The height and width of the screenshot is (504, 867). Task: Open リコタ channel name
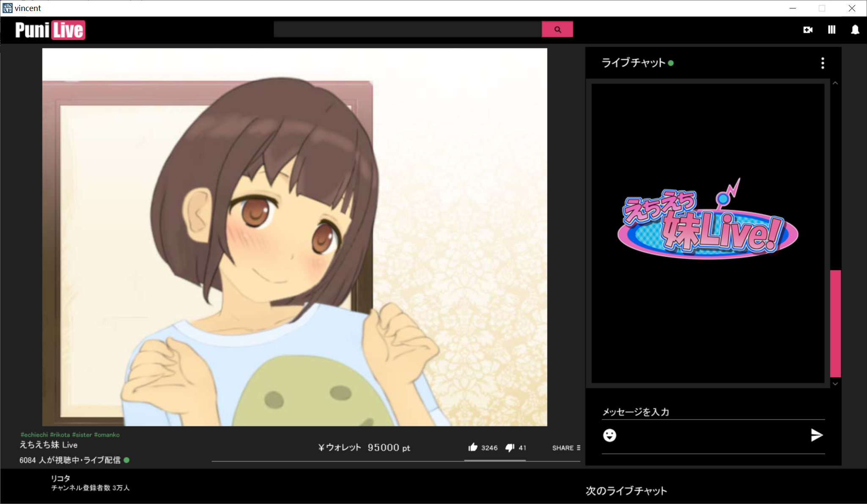tap(60, 478)
